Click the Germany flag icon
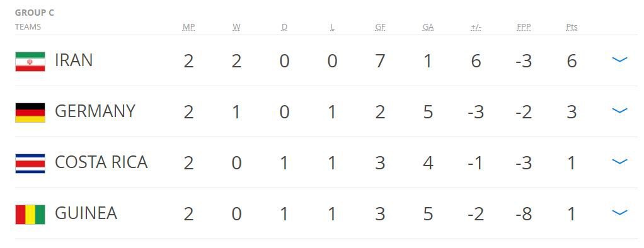The height and width of the screenshot is (248, 644). 30,113
